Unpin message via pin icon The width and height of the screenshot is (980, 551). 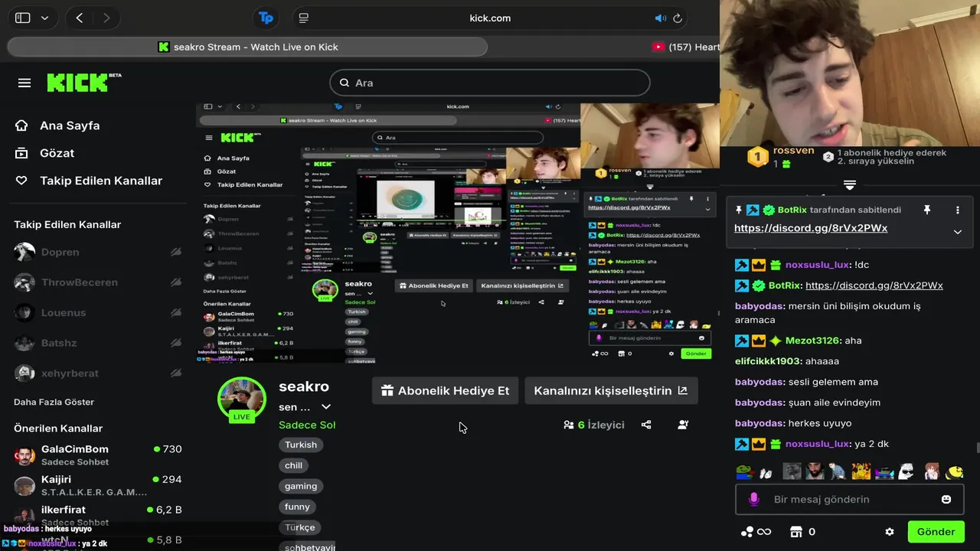926,210
